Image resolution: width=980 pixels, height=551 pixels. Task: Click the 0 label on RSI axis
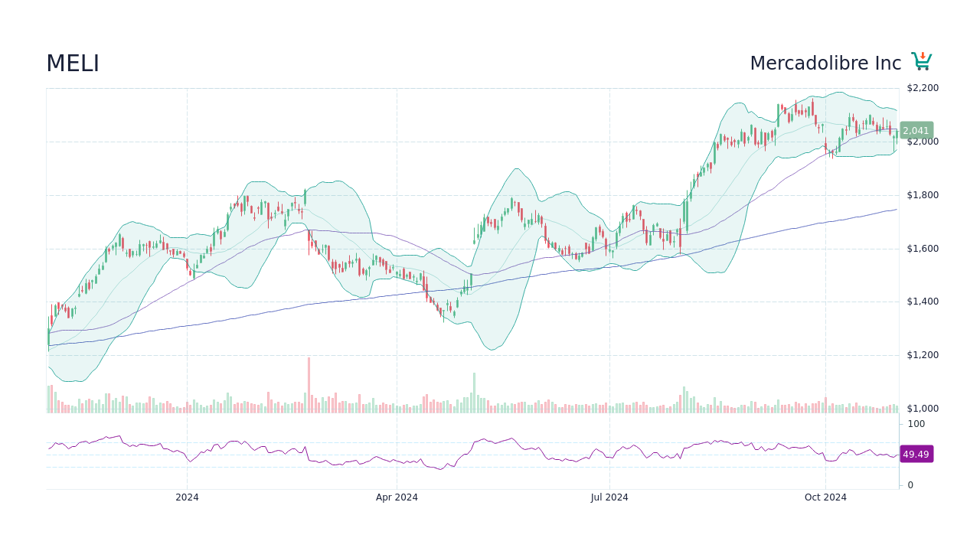[x=910, y=485]
